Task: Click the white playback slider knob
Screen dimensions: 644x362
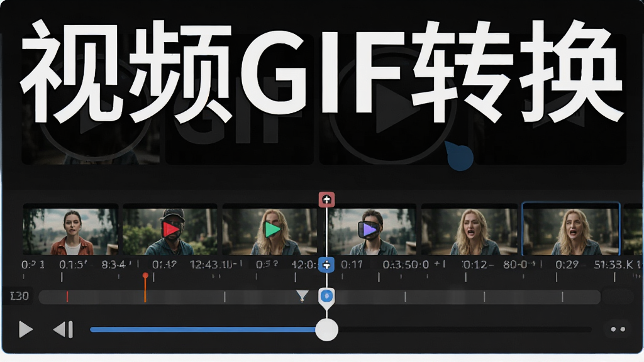Action: pyautogui.click(x=326, y=329)
